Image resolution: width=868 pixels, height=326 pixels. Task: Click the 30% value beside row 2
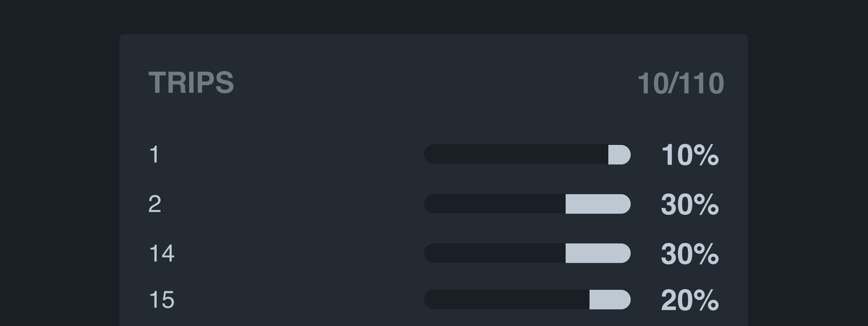point(689,204)
